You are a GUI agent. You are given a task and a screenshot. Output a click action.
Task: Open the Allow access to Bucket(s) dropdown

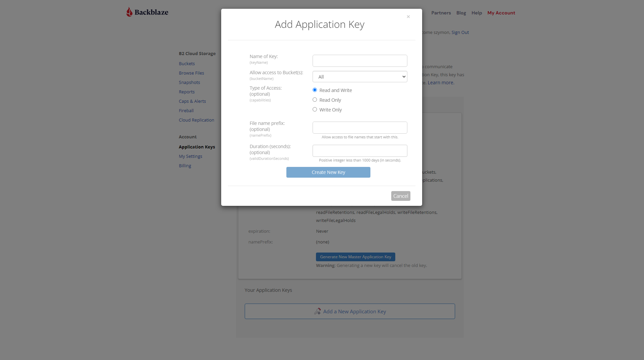[360, 77]
